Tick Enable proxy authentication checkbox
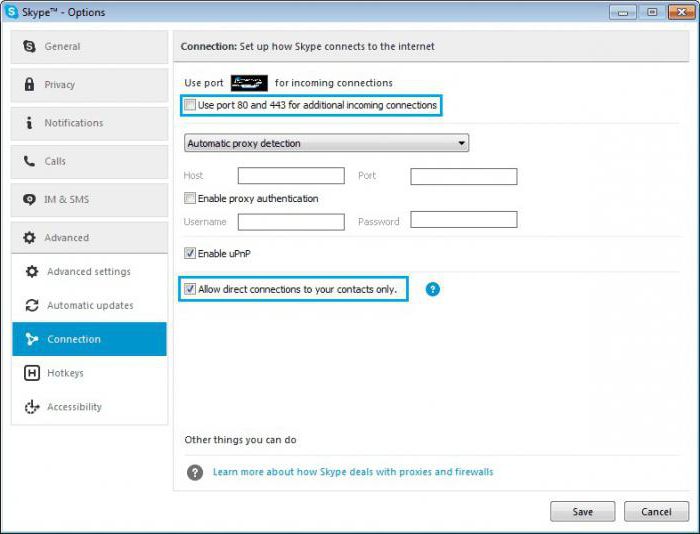Viewport: 700px width, 534px height. point(190,198)
